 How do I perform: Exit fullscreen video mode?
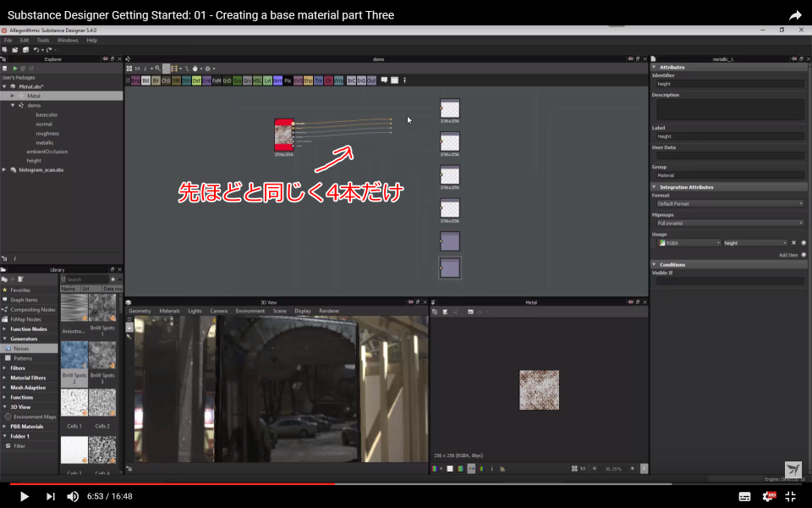[x=790, y=497]
